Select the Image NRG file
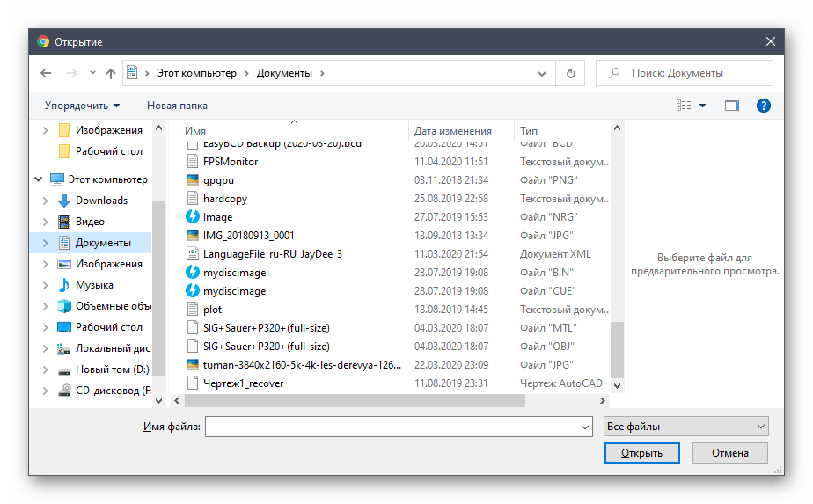813x504 pixels. [217, 217]
